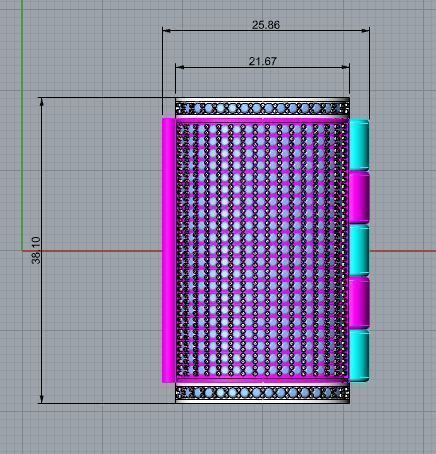This screenshot has width=436, height=454.
Task: Select the 21.67 inner width dimension text
Action: [262, 61]
